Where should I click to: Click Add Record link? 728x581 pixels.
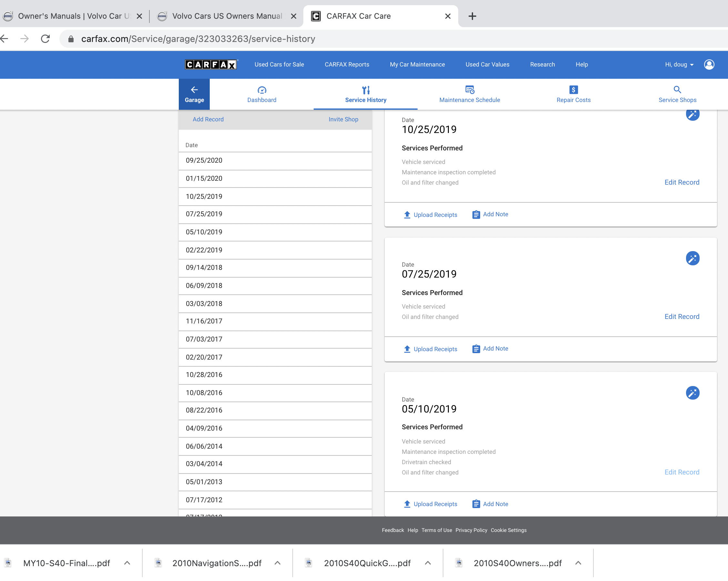point(208,119)
